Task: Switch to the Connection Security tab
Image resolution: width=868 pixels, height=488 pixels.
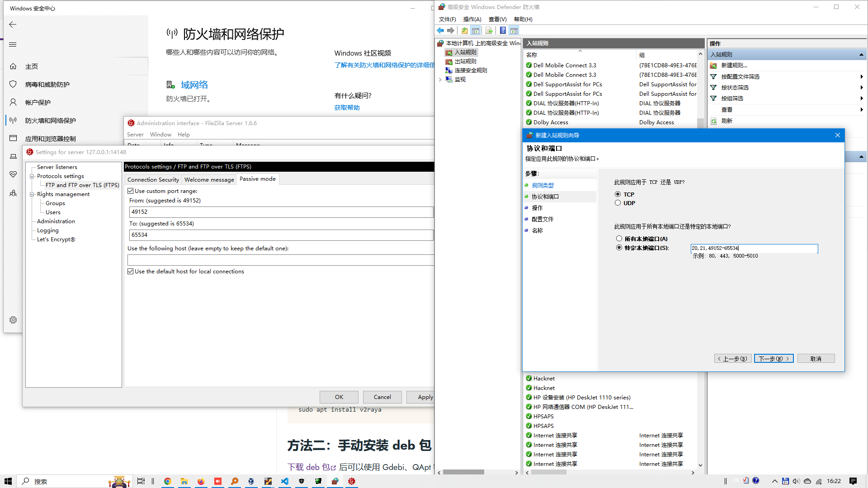Action: pyautogui.click(x=153, y=179)
